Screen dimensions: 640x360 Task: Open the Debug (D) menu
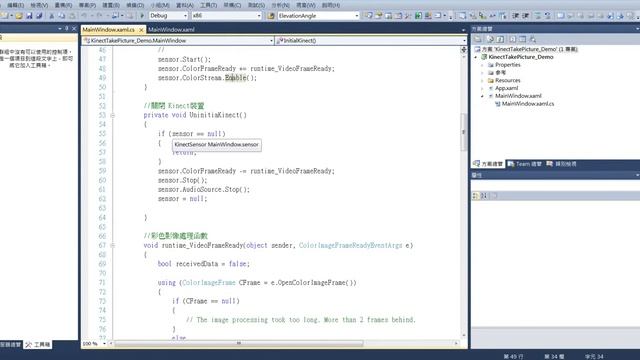(x=135, y=5)
